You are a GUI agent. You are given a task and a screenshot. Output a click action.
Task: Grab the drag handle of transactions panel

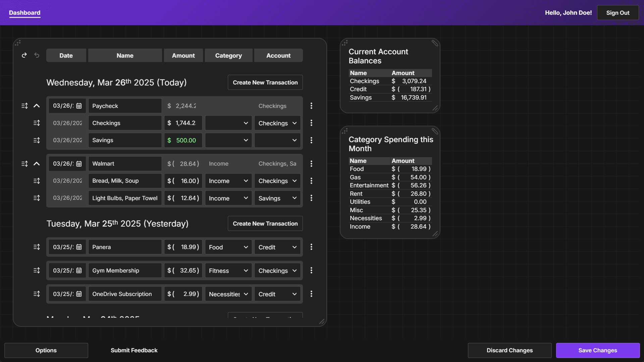(x=18, y=43)
